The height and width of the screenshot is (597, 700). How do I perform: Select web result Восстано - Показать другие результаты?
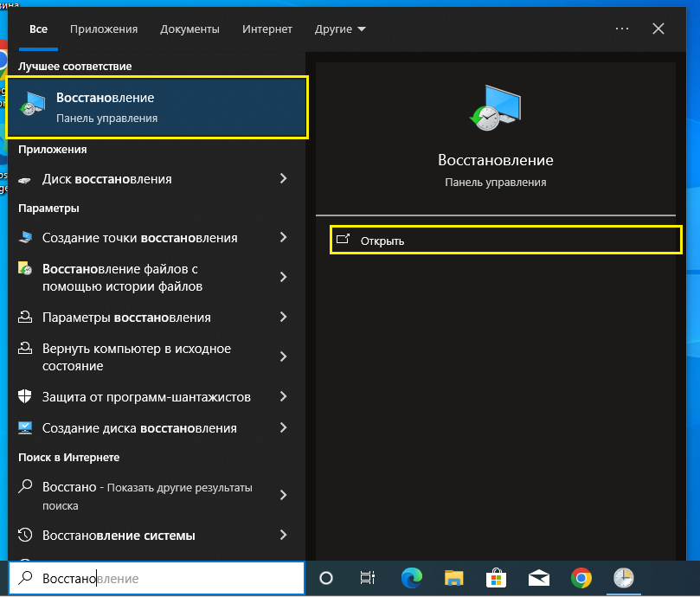[157, 496]
